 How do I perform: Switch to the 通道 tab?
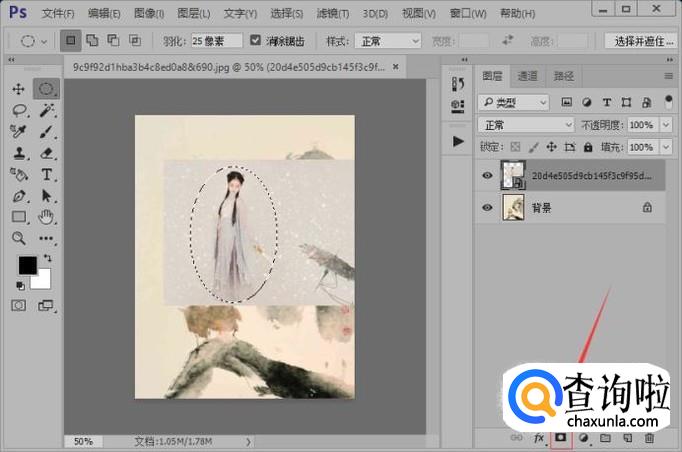(527, 76)
